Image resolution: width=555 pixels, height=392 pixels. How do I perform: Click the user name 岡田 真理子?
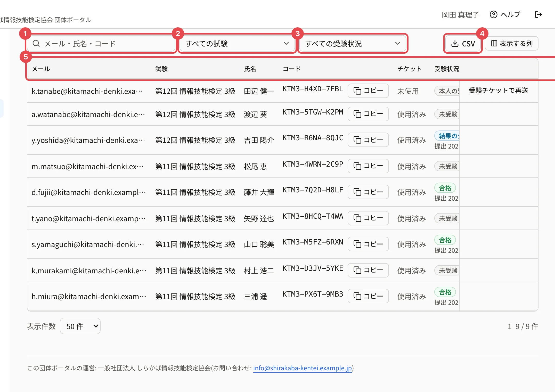[x=460, y=15]
